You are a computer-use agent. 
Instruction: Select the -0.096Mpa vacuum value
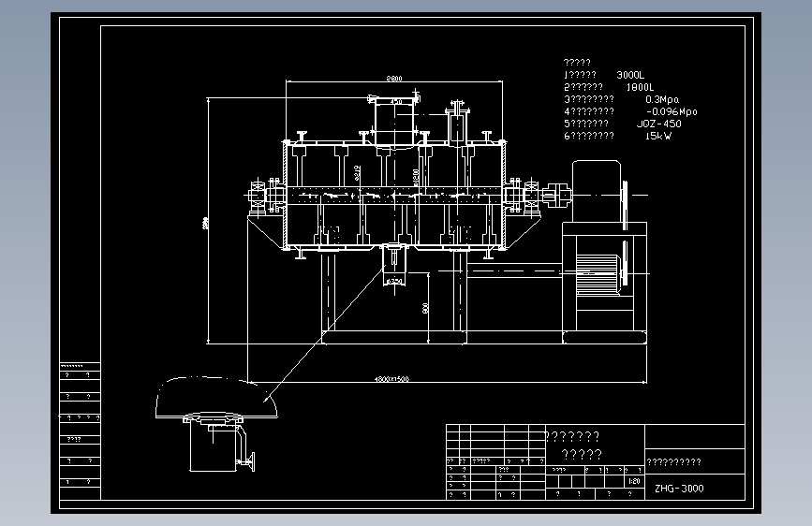672,111
